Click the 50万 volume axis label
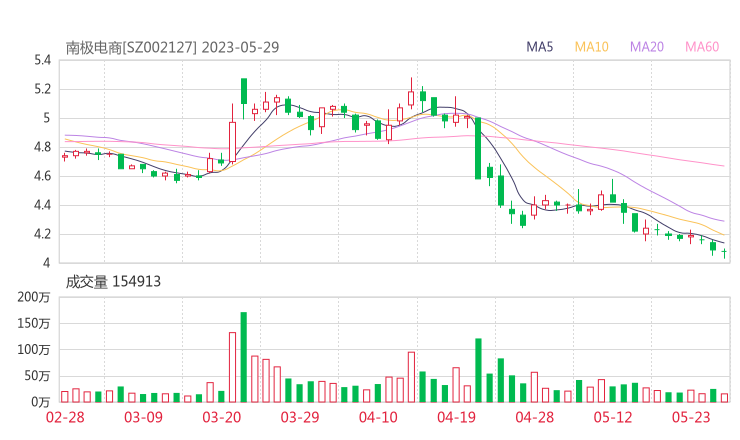The height and width of the screenshot is (440, 740). pos(37,376)
